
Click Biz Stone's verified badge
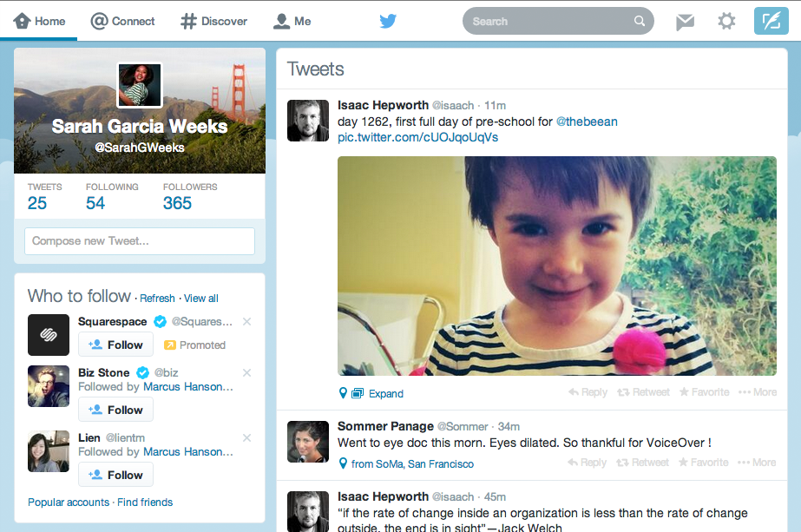coord(142,372)
